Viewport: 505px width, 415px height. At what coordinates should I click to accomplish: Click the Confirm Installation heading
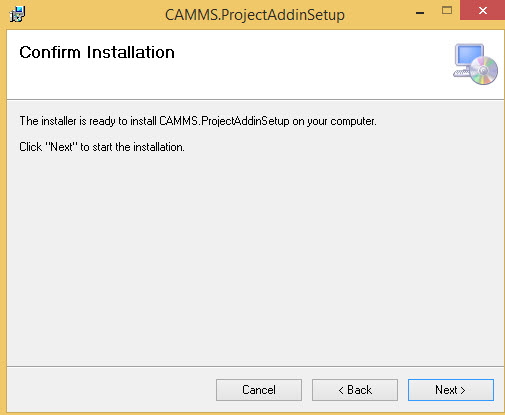click(97, 52)
